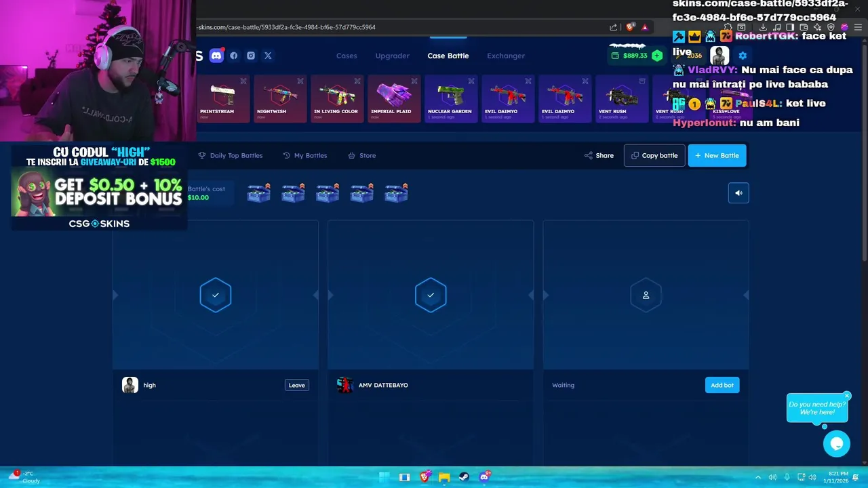Open the X (Twitter) social icon
Screen dimensions: 868x488
[268, 56]
